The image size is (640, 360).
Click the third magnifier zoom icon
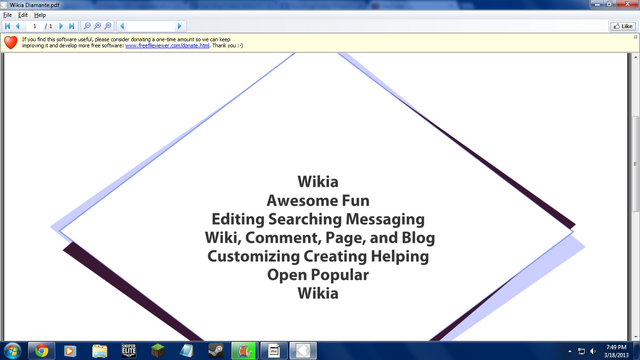(108, 26)
